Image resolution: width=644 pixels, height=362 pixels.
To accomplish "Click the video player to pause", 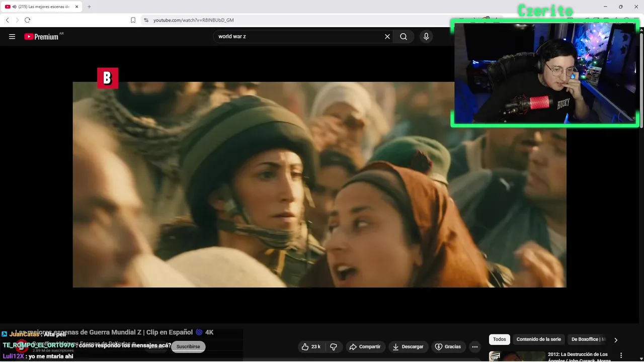I will click(319, 185).
